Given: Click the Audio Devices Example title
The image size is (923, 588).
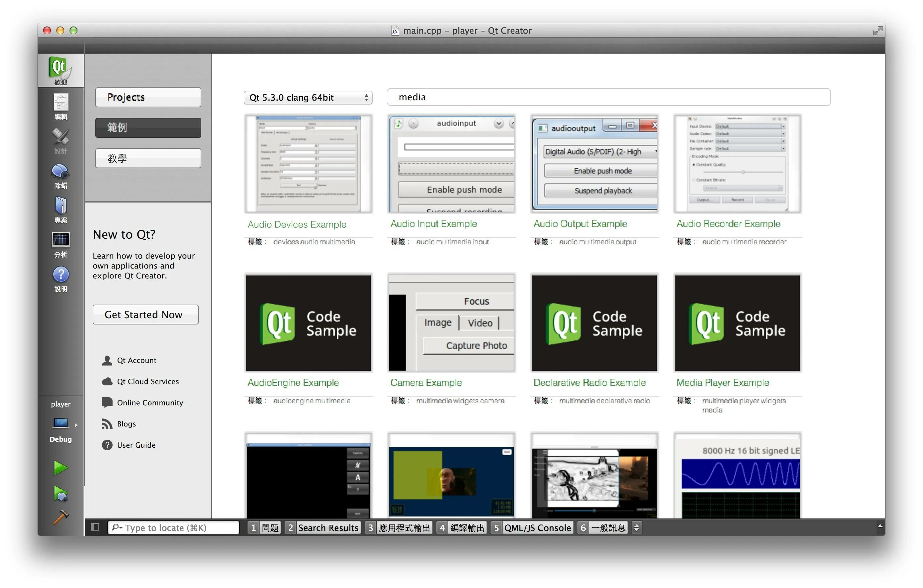Looking at the screenshot, I should pos(297,224).
